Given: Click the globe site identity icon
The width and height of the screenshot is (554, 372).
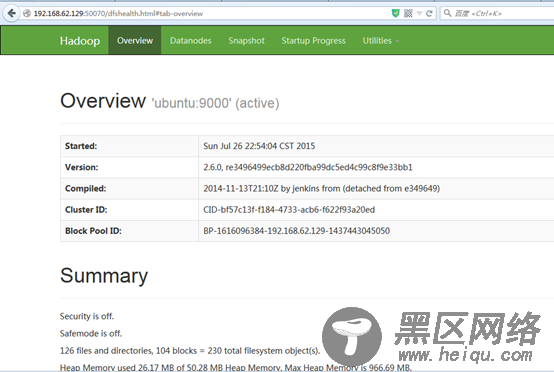Looking at the screenshot, I should [26, 13].
